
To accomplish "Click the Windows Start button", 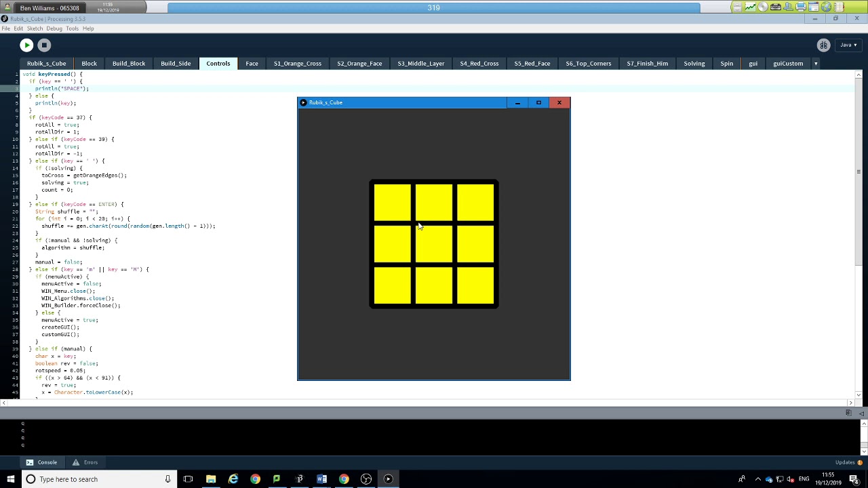I will click(10, 479).
